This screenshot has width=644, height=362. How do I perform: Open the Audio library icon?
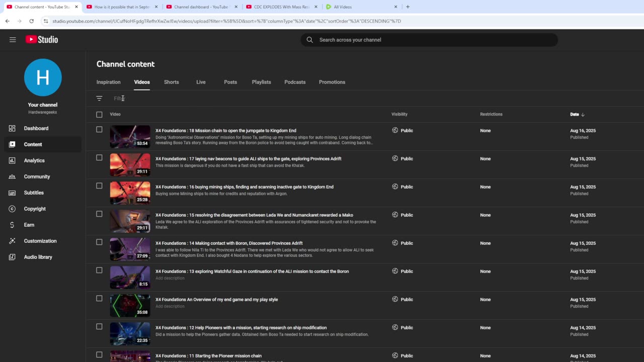[12, 257]
